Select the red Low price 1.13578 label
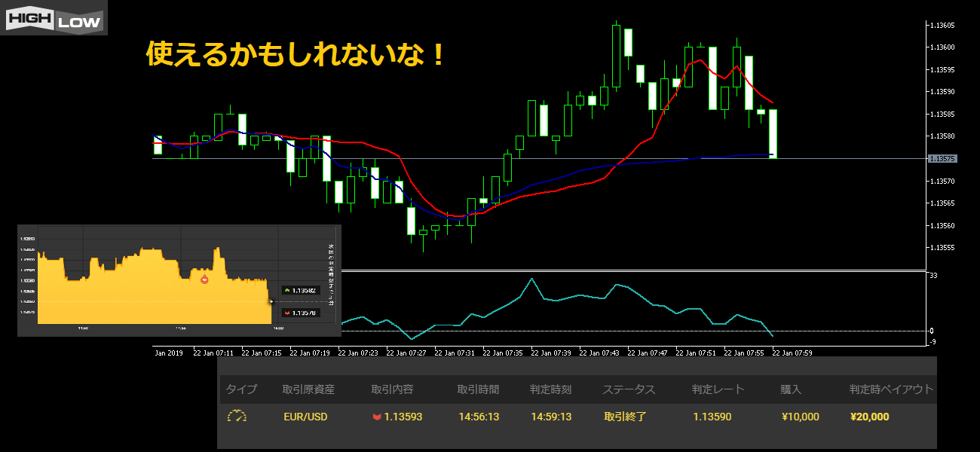This screenshot has width=980, height=452. [302, 312]
